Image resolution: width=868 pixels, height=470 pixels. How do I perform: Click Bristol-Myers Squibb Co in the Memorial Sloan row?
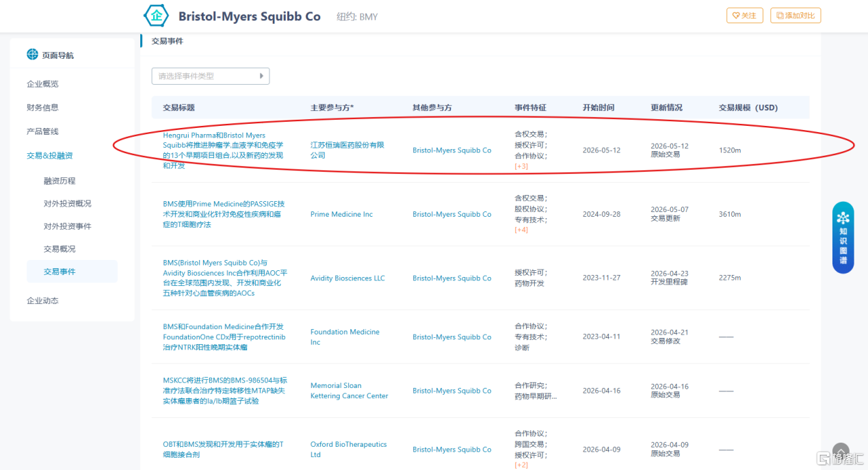(x=451, y=391)
